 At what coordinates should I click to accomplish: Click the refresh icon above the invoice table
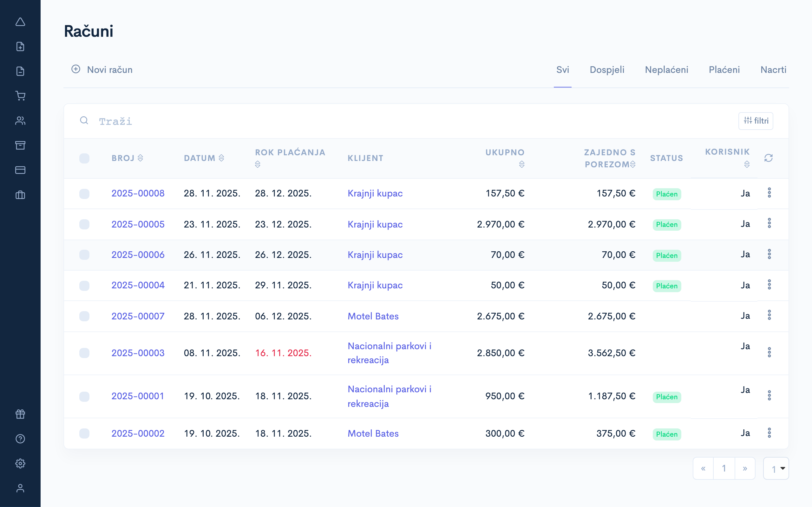[x=768, y=158]
